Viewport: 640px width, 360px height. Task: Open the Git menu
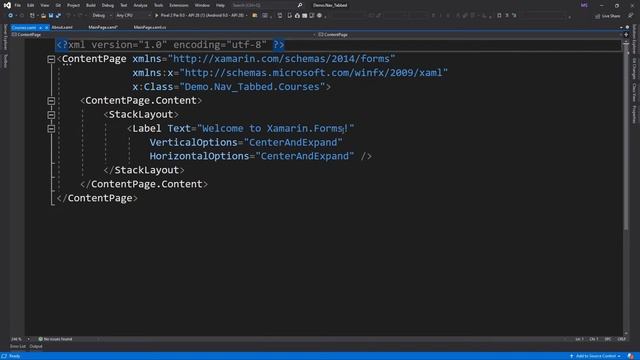[58, 5]
